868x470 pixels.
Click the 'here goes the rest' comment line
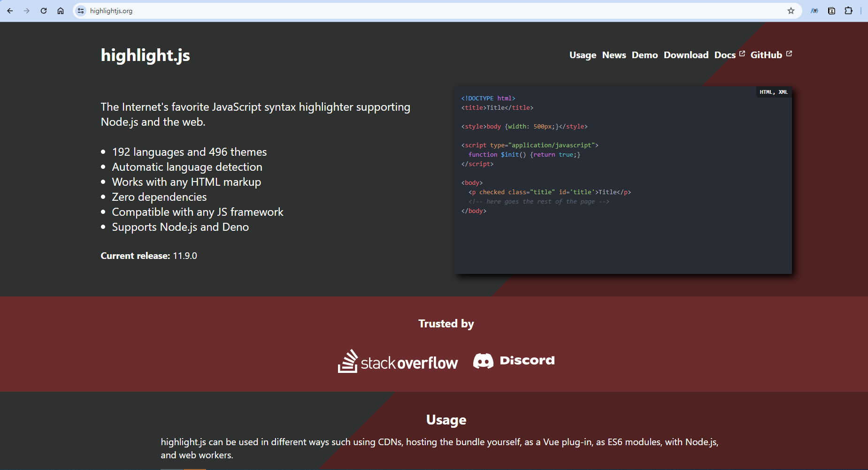(x=539, y=201)
